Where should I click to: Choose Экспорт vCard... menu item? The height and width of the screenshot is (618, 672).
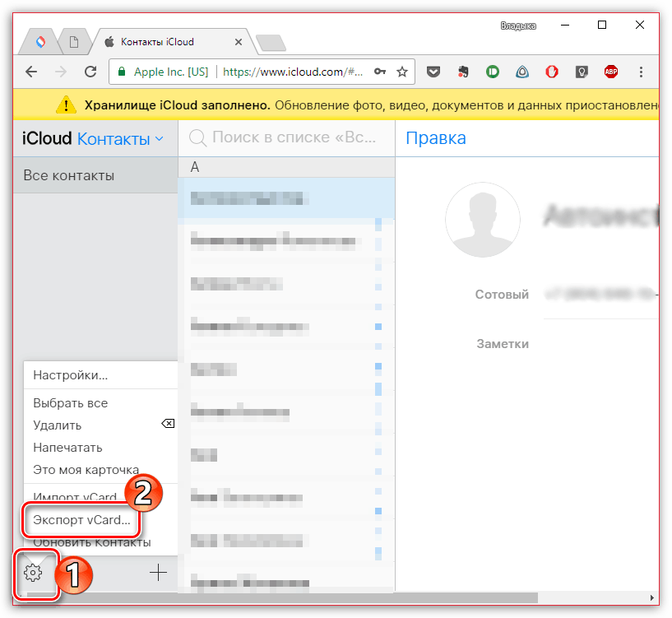pyautogui.click(x=81, y=520)
